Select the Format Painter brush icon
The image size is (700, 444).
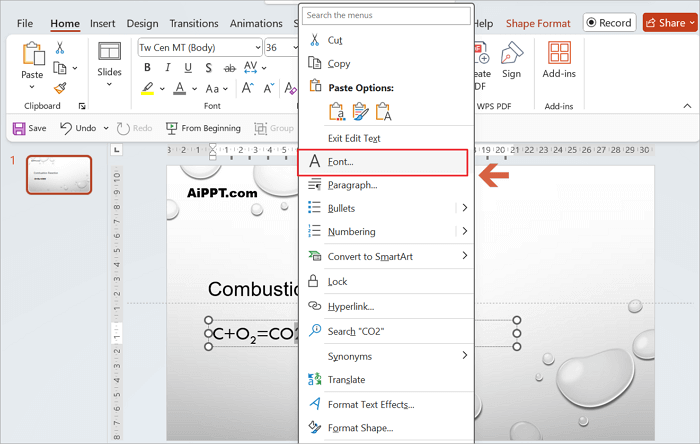(60, 87)
